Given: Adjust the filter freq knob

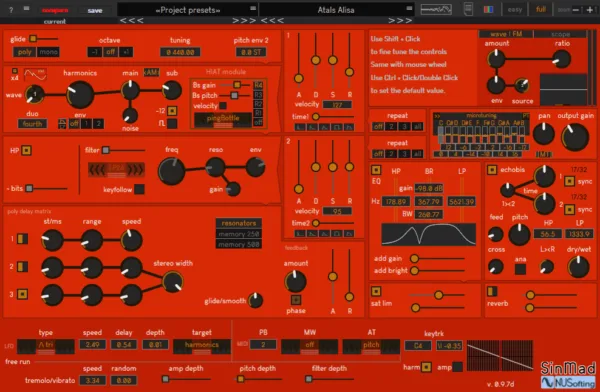Looking at the screenshot, I should coord(171,171).
